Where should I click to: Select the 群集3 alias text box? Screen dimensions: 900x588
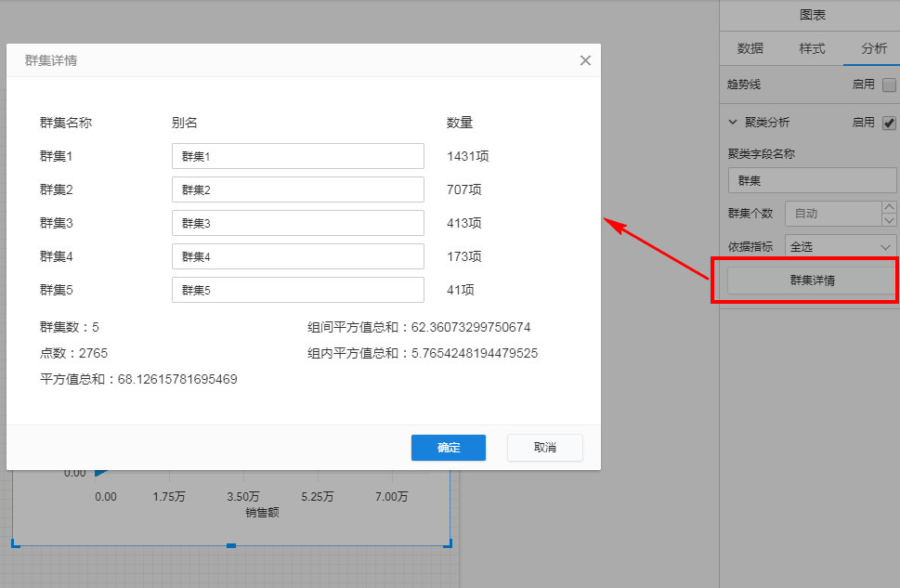point(297,223)
